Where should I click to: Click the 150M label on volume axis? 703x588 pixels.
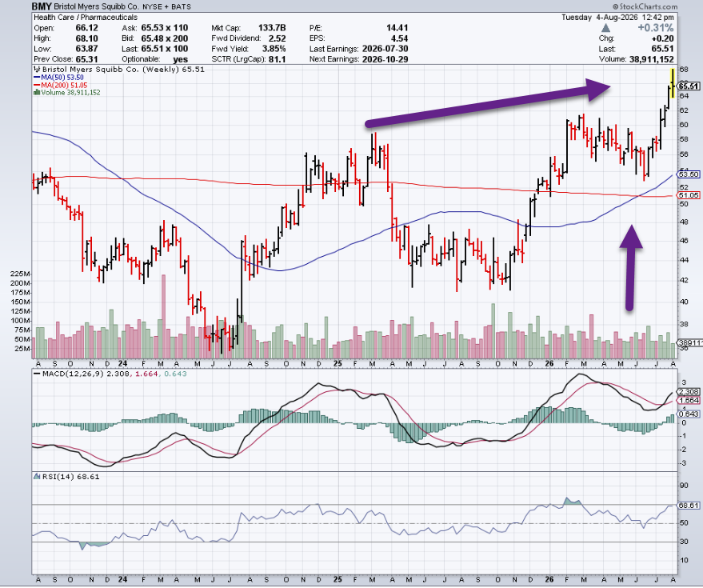pos(21,302)
